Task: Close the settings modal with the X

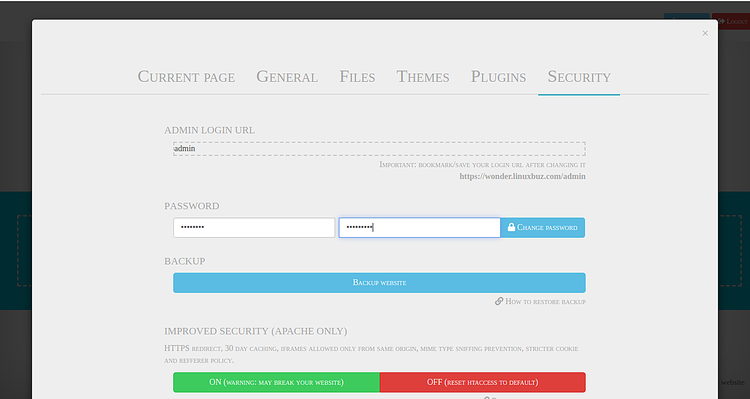Action: (x=705, y=33)
